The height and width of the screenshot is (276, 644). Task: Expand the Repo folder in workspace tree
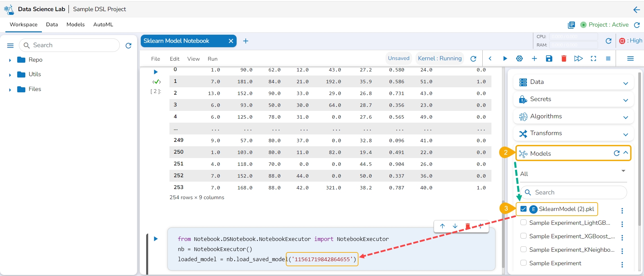click(x=10, y=60)
